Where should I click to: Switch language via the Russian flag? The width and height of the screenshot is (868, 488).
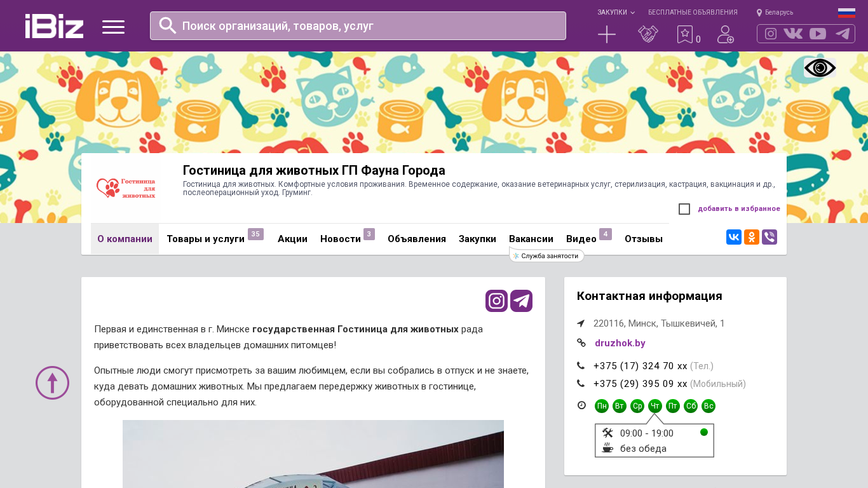pos(846,13)
